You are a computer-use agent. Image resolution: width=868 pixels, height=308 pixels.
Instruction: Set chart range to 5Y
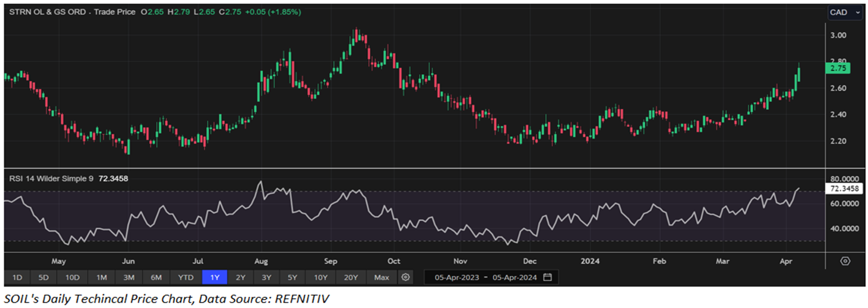point(293,277)
